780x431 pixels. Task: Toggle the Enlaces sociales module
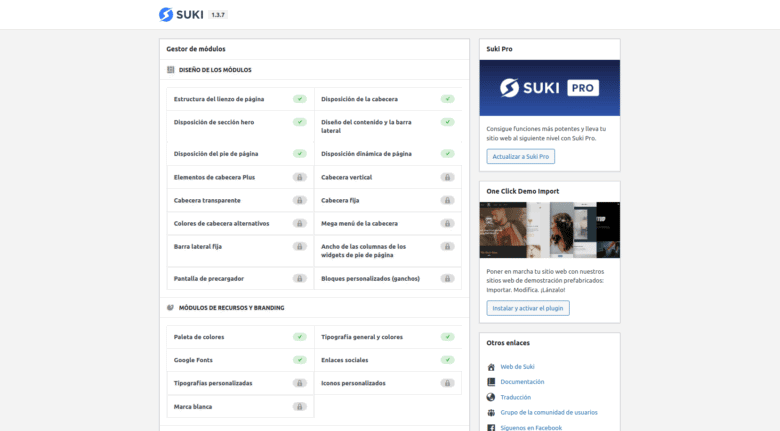click(x=447, y=360)
